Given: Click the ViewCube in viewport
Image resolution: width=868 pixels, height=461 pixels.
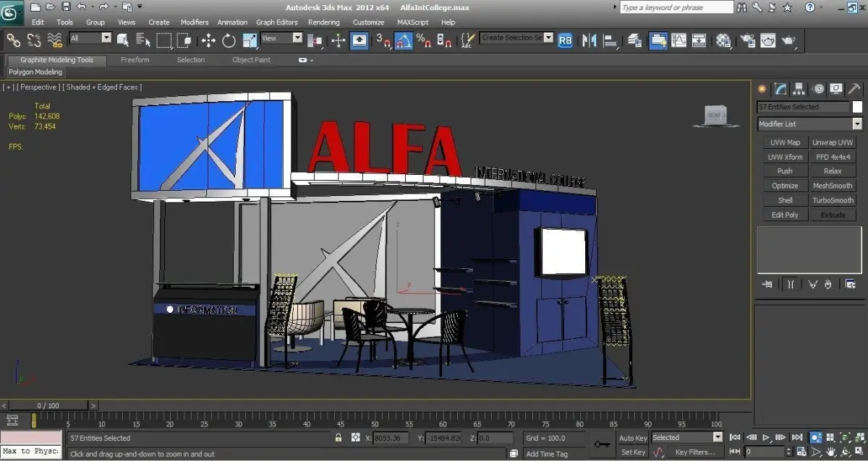Looking at the screenshot, I should pyautogui.click(x=715, y=116).
